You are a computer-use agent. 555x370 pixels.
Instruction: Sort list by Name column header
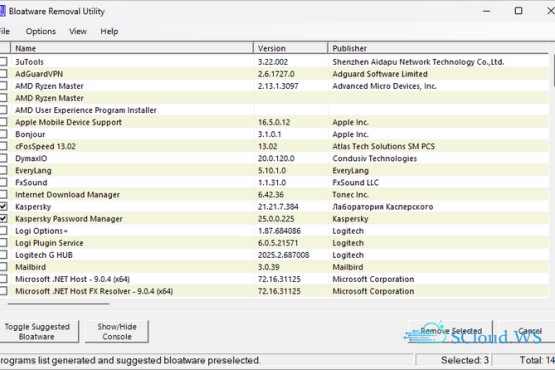pyautogui.click(x=132, y=48)
